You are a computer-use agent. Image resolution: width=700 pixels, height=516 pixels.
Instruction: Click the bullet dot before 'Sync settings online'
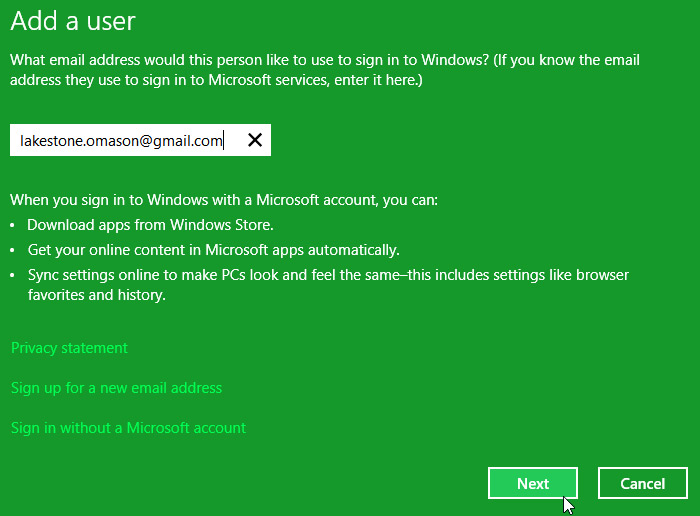[14, 275]
